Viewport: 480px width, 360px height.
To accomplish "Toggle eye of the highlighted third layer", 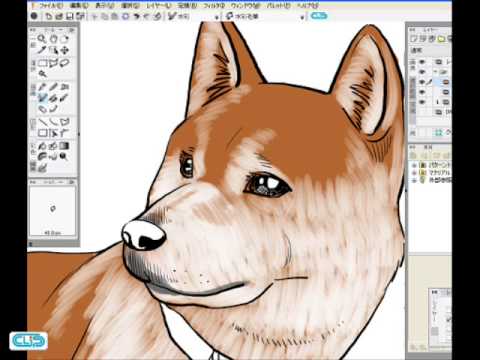I will tap(422, 82).
